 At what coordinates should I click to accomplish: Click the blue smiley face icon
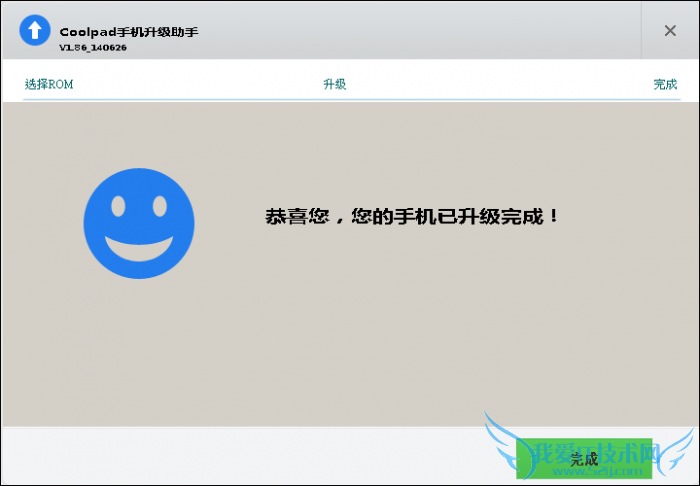pos(139,223)
